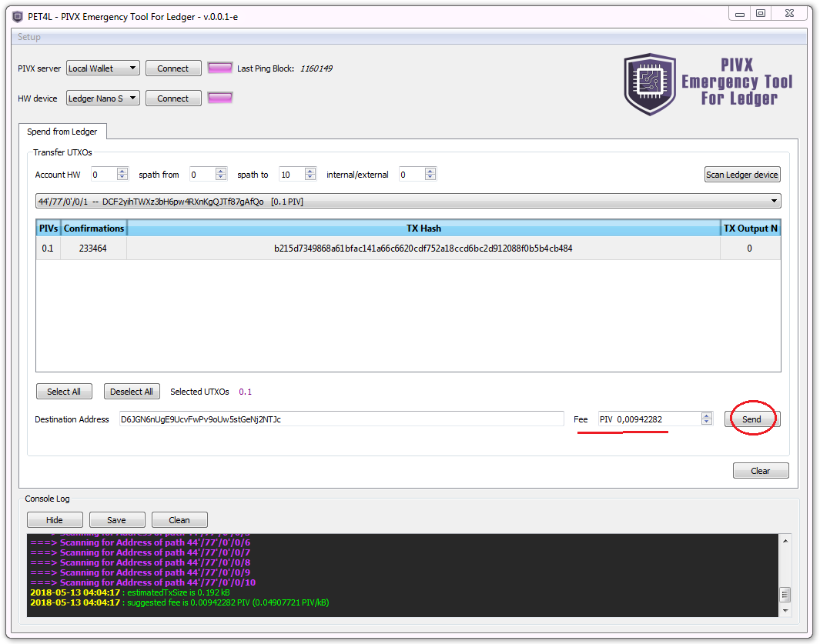820x644 pixels.
Task: Click the 0.1 PIVs cell
Action: pyautogui.click(x=48, y=249)
